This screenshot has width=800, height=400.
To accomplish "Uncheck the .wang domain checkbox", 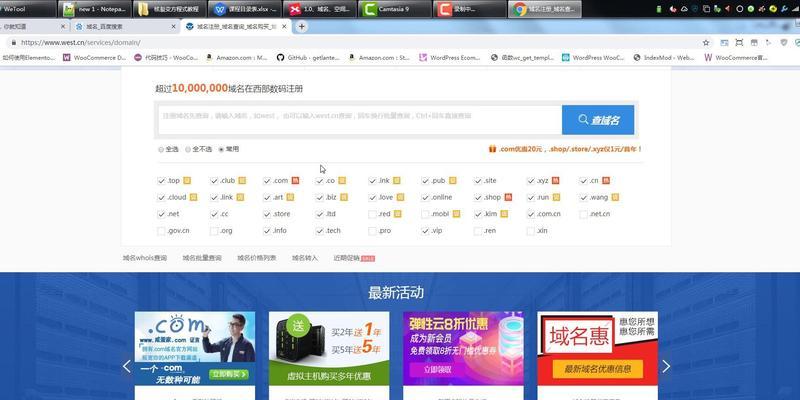I will pos(584,197).
